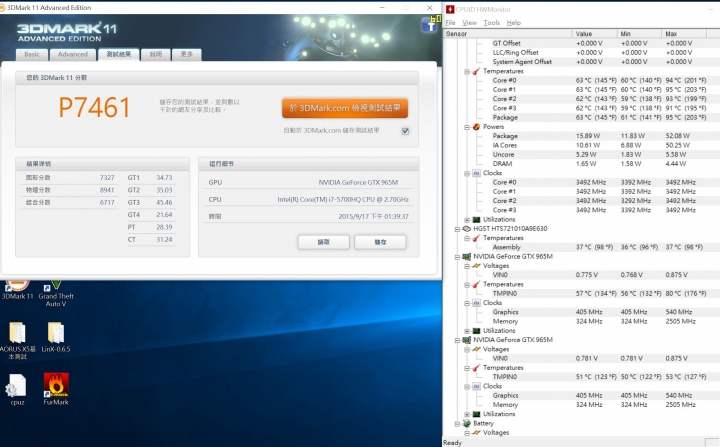Viewport: 720px width, 447px height.
Task: Select the Grand Theft Auto V desktop icon
Action: [56, 294]
